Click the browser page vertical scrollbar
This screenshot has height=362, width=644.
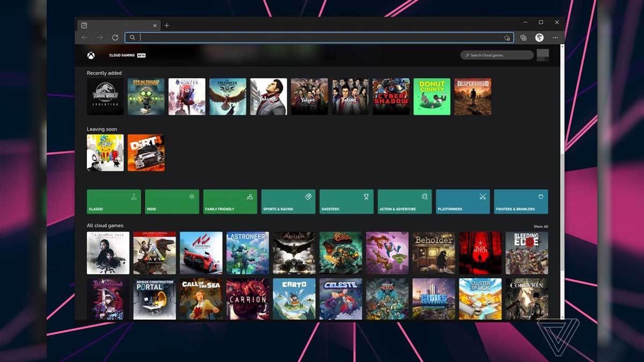(562, 183)
